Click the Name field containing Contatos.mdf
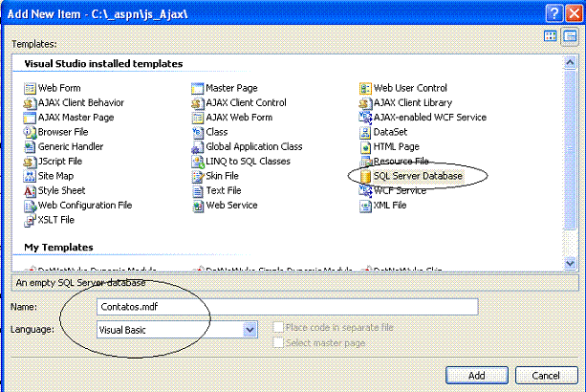Image resolution: width=586 pixels, height=392 pixels. point(287,307)
